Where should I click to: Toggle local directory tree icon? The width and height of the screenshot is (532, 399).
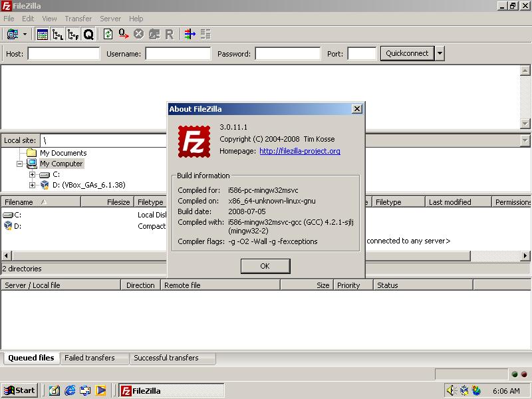tap(58, 35)
